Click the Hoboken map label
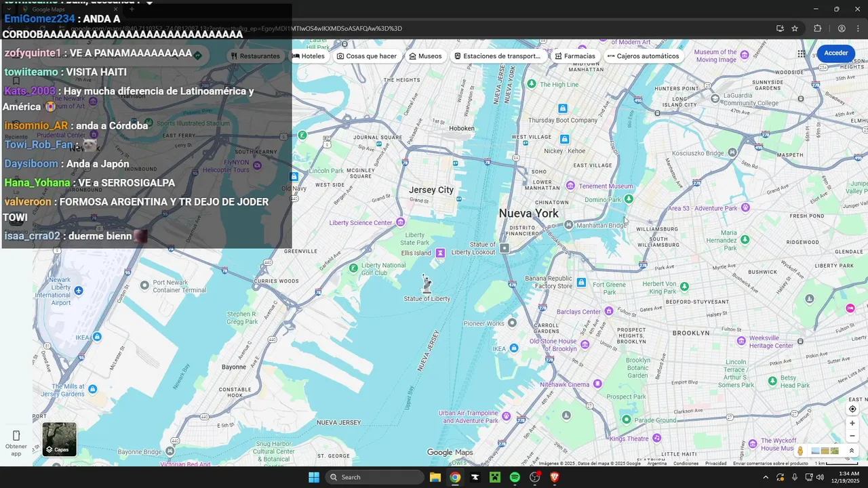Image resolution: width=868 pixels, height=488 pixels. [462, 127]
